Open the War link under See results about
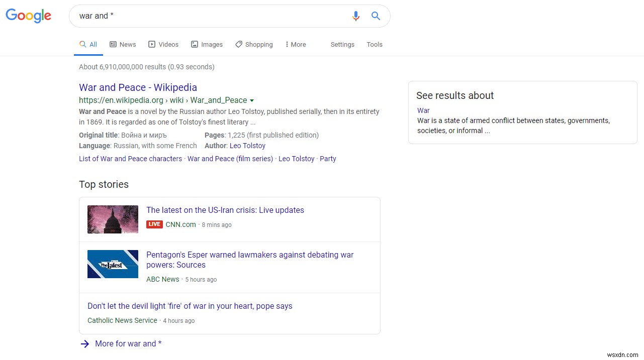 click(423, 110)
